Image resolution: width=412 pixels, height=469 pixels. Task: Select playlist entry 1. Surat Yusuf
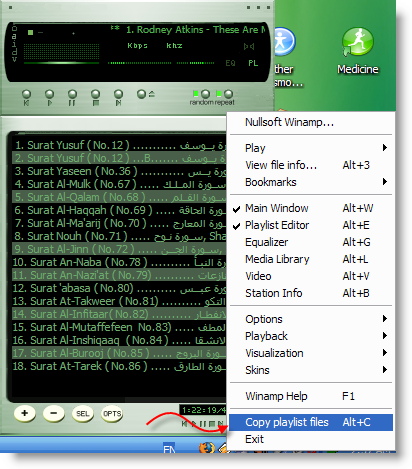tap(119, 145)
